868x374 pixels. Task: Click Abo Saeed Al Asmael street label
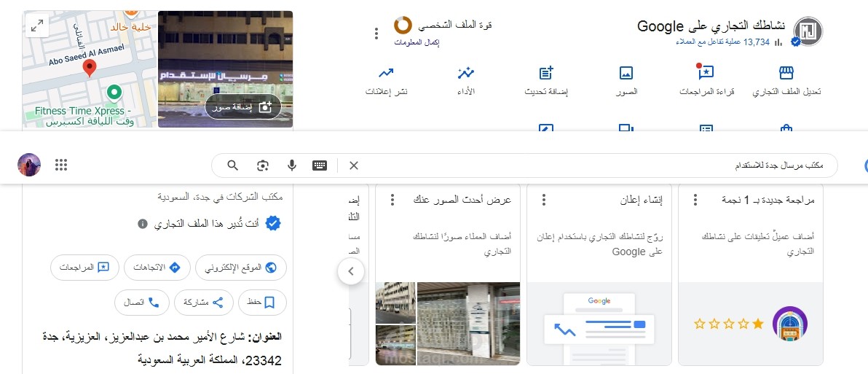pyautogui.click(x=87, y=54)
